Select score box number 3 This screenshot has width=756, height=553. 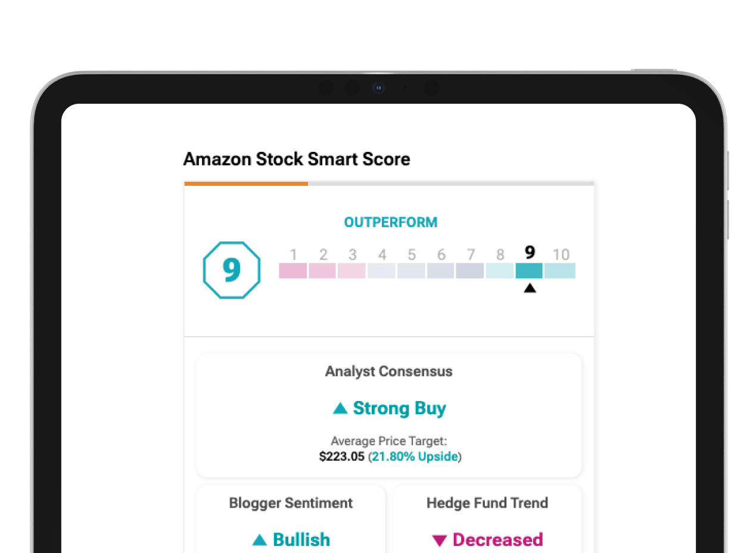pos(351,271)
